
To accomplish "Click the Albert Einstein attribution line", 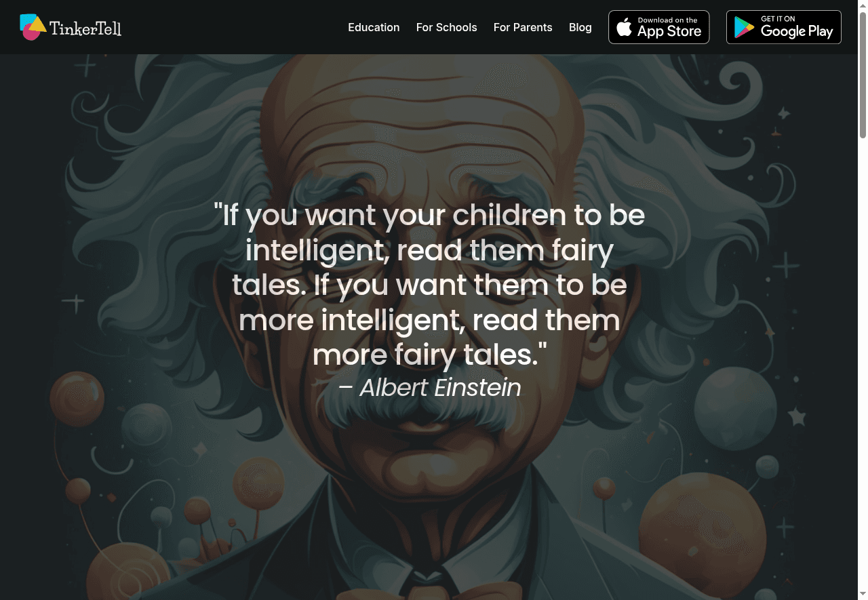I will click(430, 388).
